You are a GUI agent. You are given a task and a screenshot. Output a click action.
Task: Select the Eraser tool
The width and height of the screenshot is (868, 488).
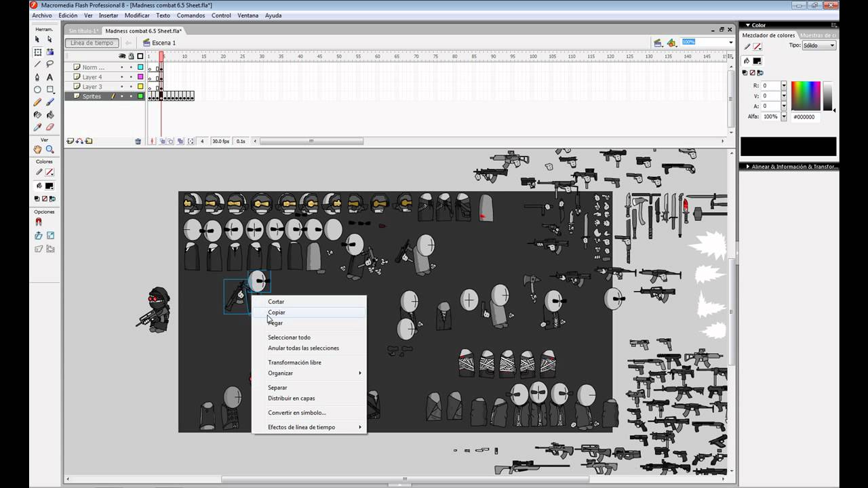tap(50, 127)
